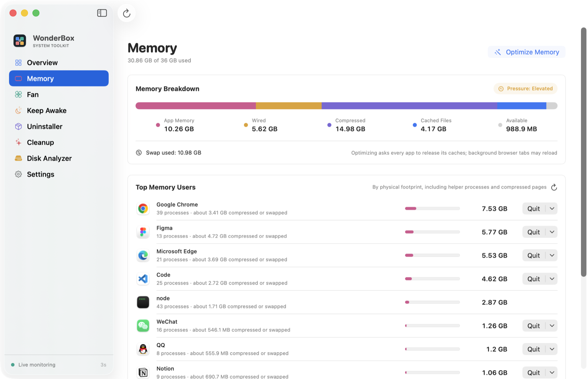Open Settings in the sidebar
Screen dimensions: 588x379
59,174
